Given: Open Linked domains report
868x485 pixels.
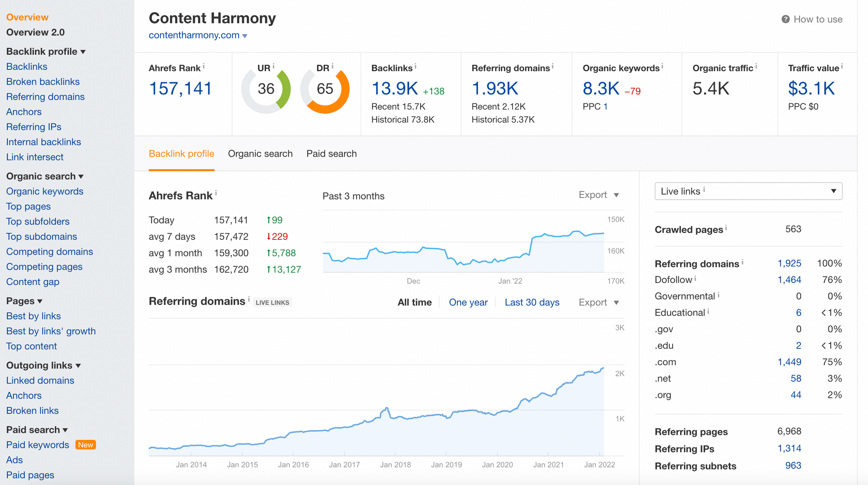Looking at the screenshot, I should click(x=40, y=380).
